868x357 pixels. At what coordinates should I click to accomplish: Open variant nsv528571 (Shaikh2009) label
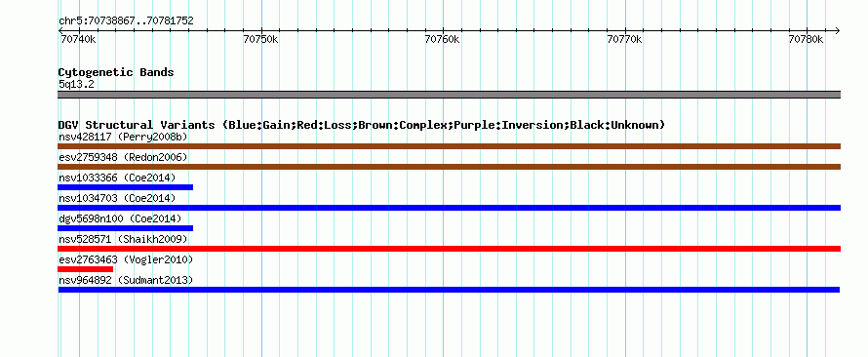123,239
